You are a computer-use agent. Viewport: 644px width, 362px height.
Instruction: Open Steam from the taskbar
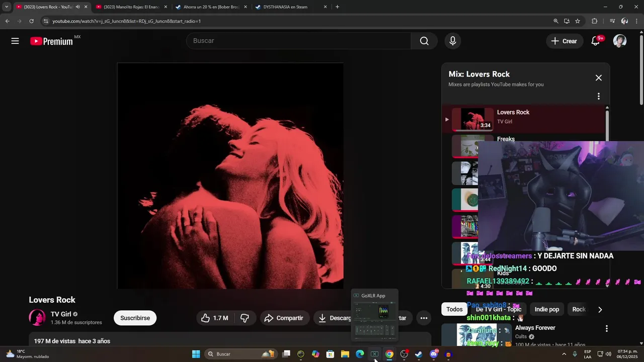coord(419,354)
